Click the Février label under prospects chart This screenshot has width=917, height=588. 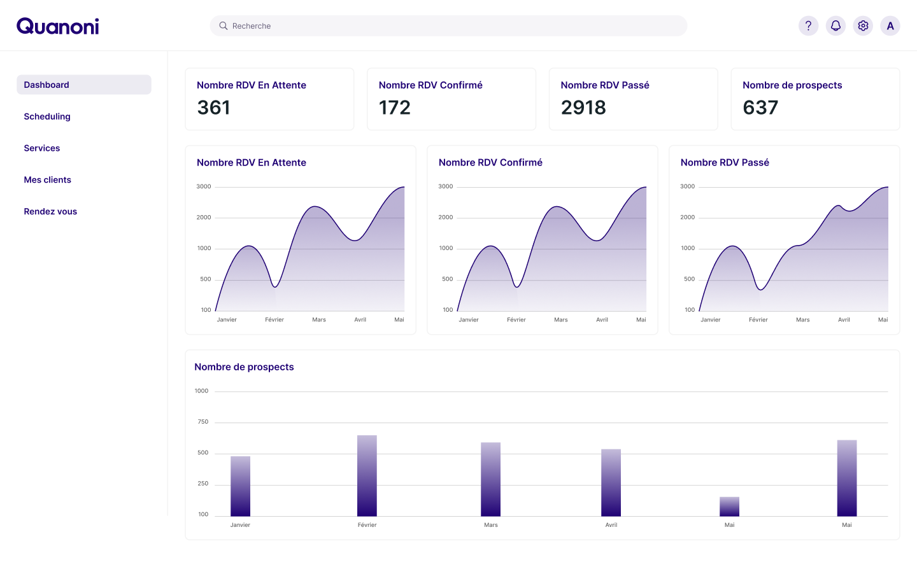coord(367,525)
